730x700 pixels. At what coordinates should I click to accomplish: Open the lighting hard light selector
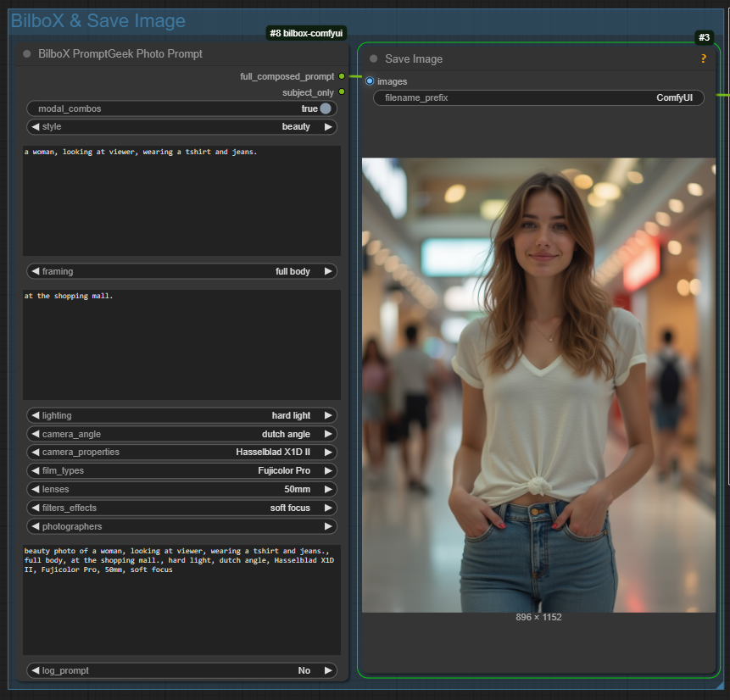pyautogui.click(x=181, y=416)
